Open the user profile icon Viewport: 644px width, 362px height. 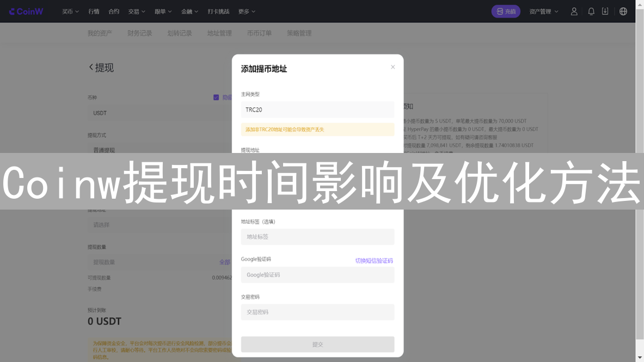574,11
